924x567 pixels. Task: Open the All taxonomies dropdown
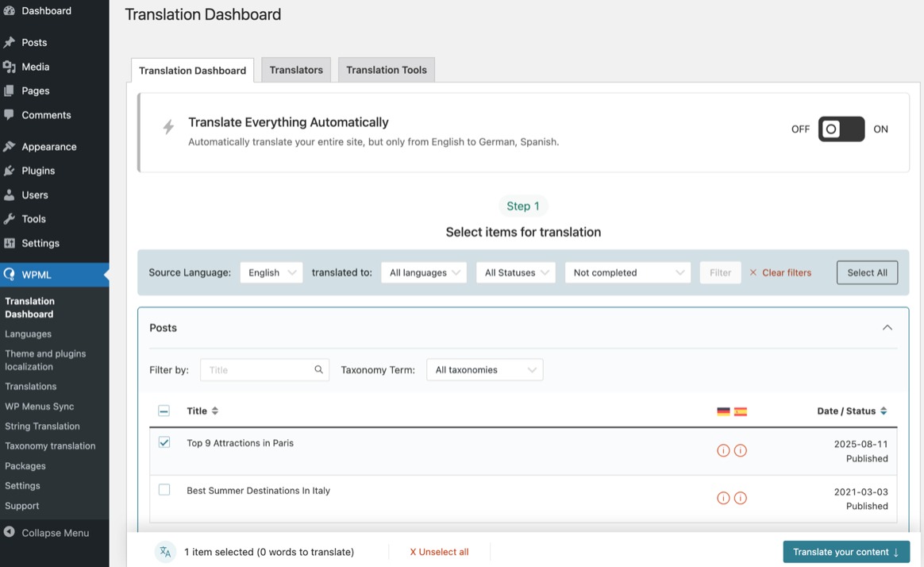click(484, 369)
